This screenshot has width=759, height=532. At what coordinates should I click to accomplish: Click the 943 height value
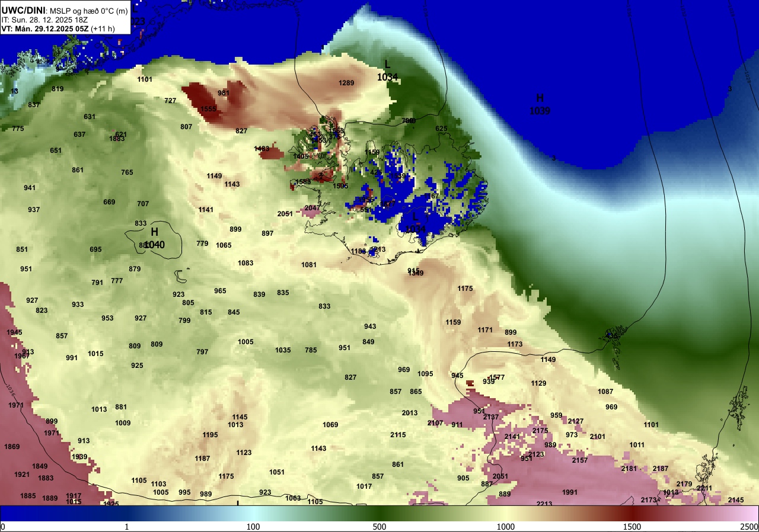coord(370,326)
